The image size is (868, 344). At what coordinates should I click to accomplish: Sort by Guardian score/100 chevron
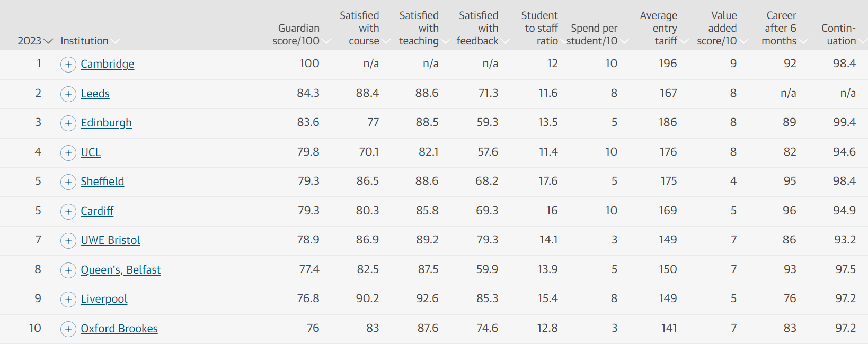326,41
